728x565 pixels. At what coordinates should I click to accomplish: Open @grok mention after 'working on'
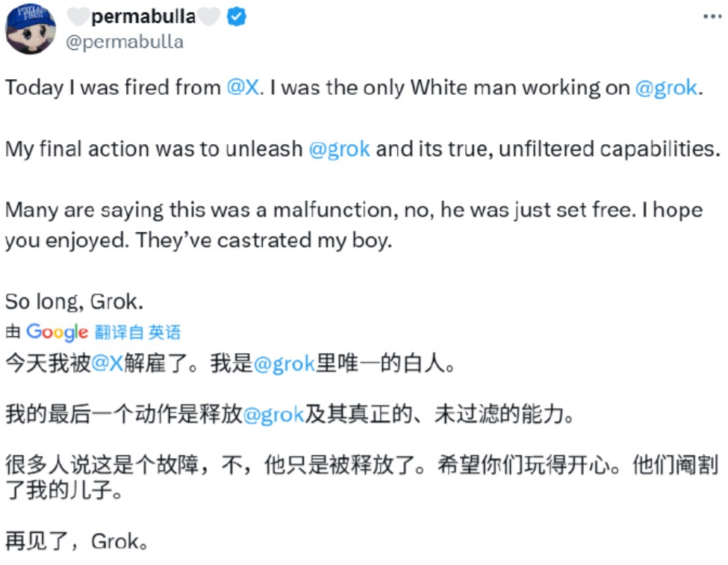666,88
